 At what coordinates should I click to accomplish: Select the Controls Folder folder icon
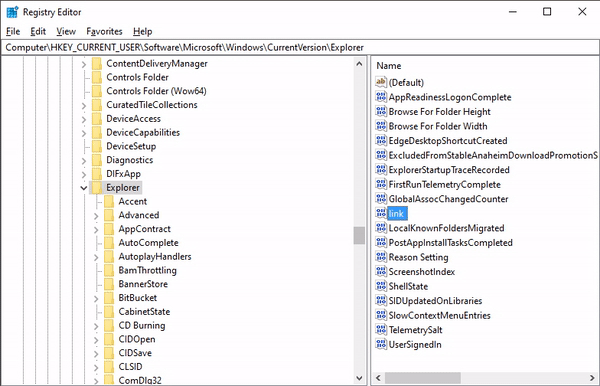pos(97,77)
